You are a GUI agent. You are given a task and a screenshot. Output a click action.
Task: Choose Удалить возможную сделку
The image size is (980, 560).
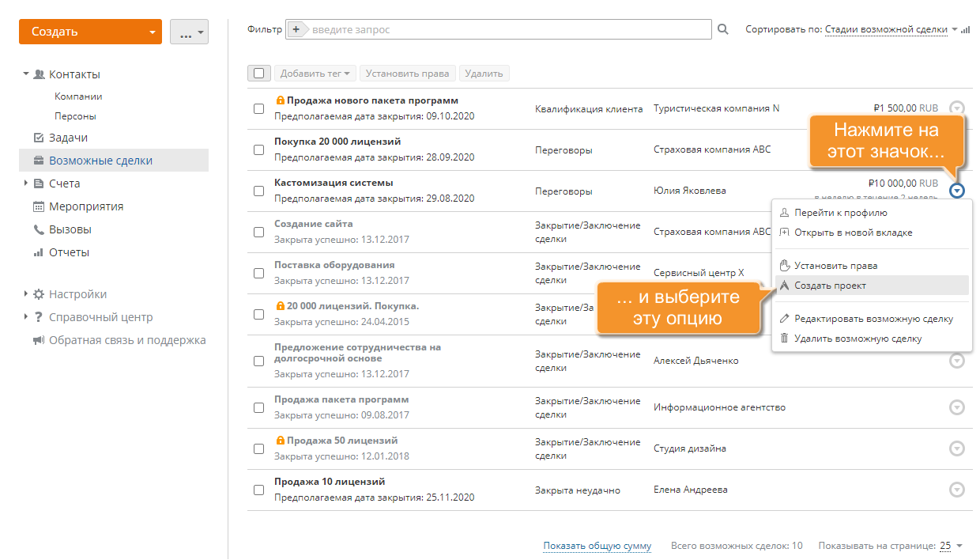pos(857,339)
